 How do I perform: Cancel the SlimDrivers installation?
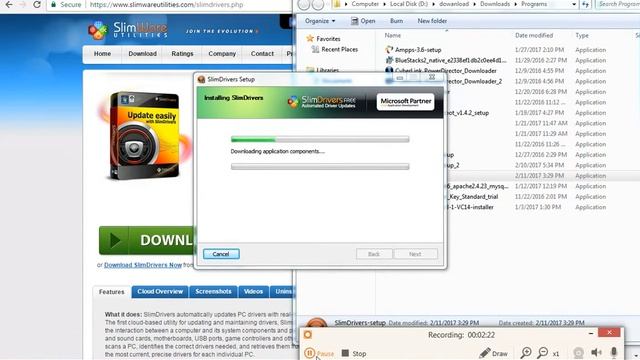pos(221,254)
